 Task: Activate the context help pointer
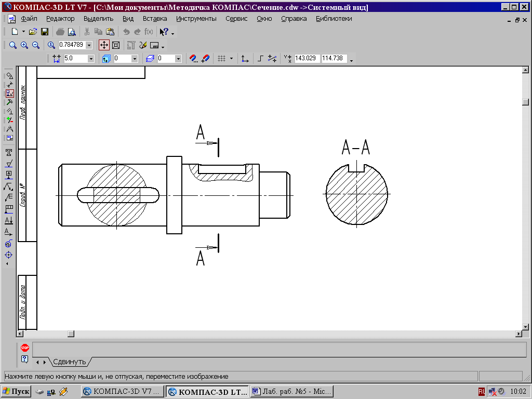point(164,32)
